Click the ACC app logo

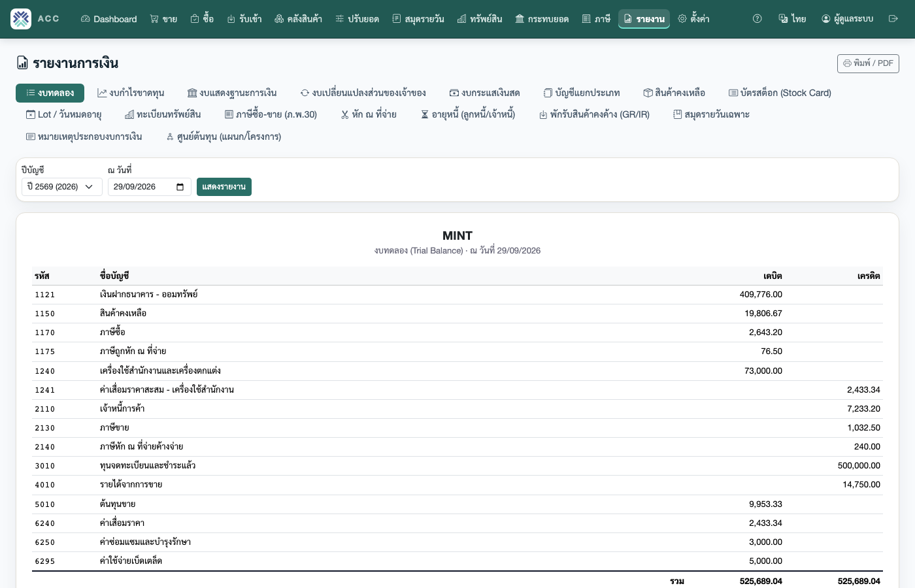[21, 19]
